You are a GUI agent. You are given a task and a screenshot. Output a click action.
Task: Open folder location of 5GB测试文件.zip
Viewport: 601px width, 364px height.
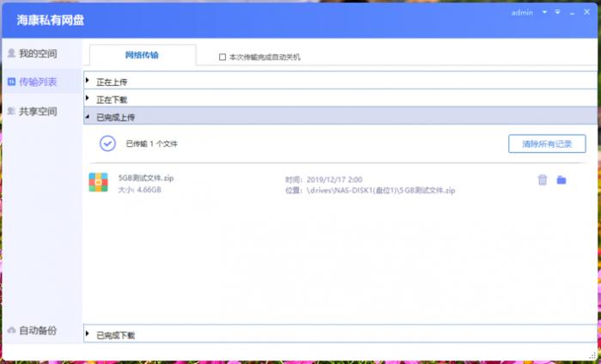point(562,179)
